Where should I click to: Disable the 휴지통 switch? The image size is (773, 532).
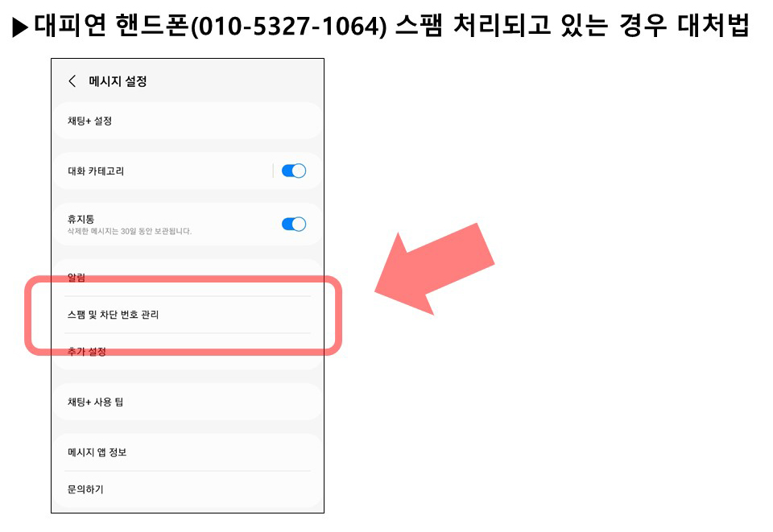pyautogui.click(x=294, y=224)
